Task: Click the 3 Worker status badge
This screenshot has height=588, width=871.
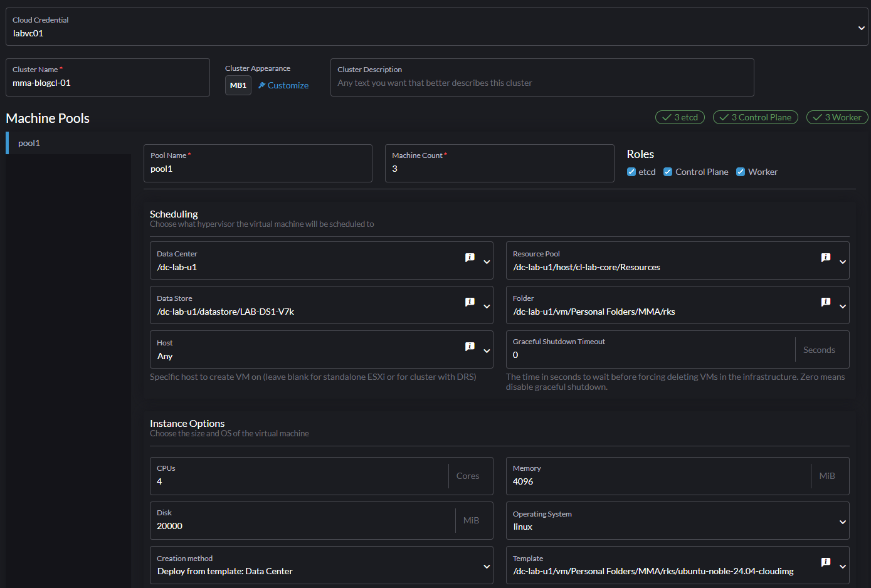Action: point(837,117)
